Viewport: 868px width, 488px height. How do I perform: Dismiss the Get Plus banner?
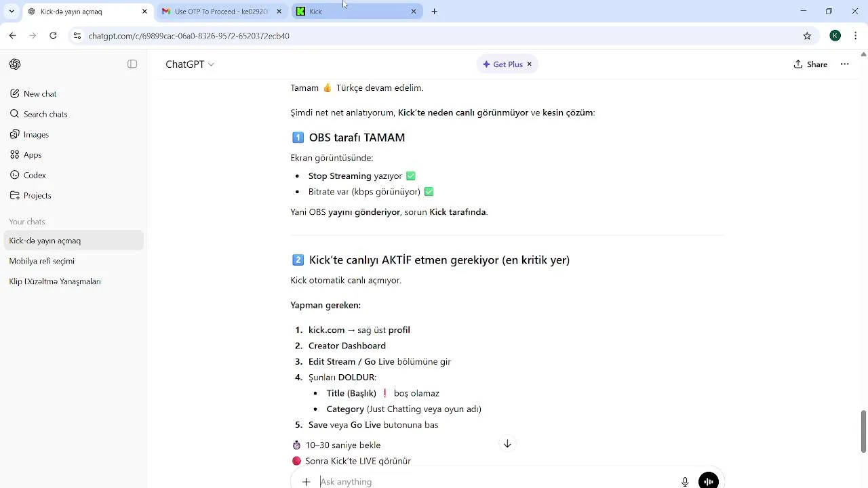click(530, 64)
